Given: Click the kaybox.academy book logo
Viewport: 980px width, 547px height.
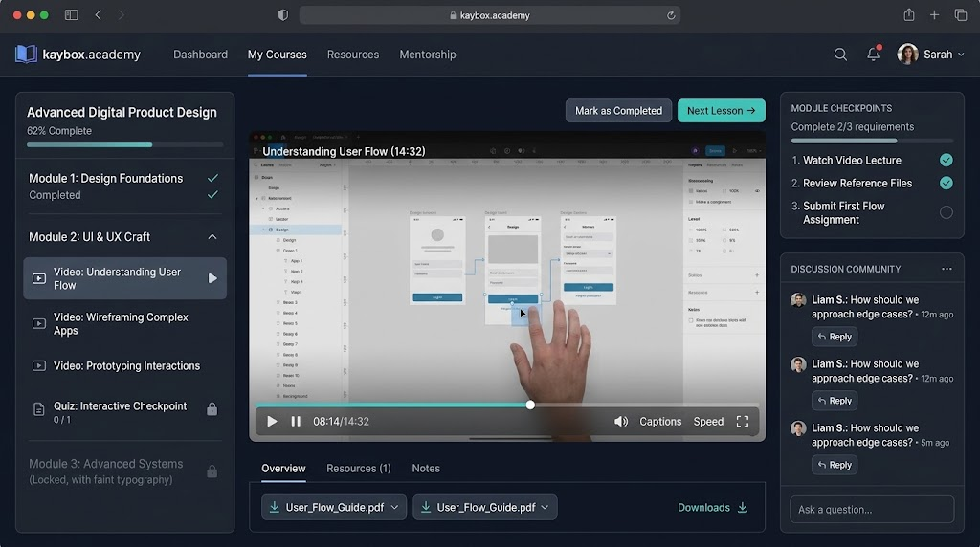Looking at the screenshot, I should (26, 55).
